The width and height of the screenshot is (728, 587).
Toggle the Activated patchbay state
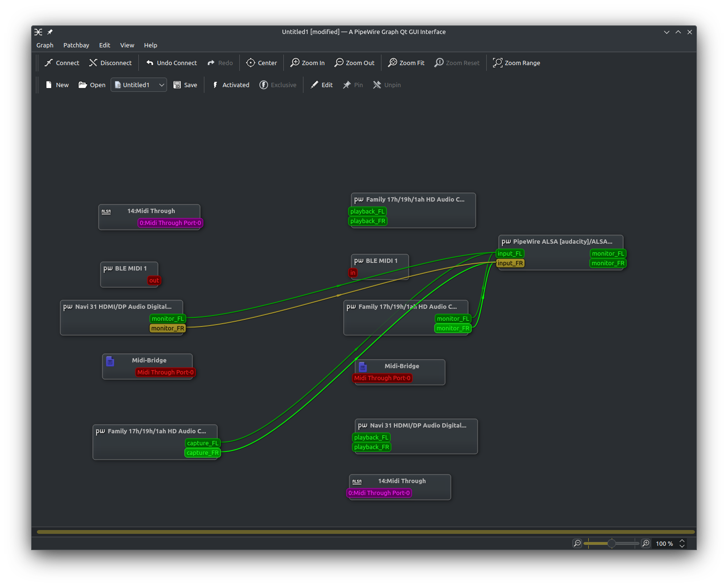(231, 85)
